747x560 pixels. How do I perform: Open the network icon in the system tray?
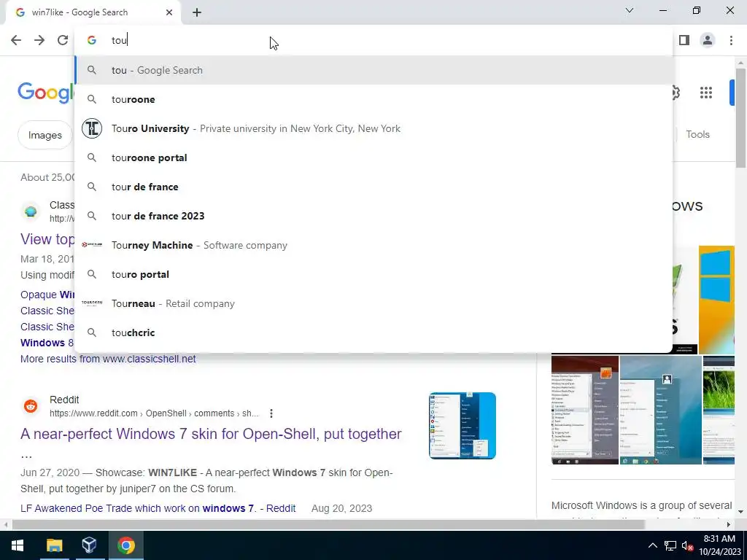(x=670, y=545)
